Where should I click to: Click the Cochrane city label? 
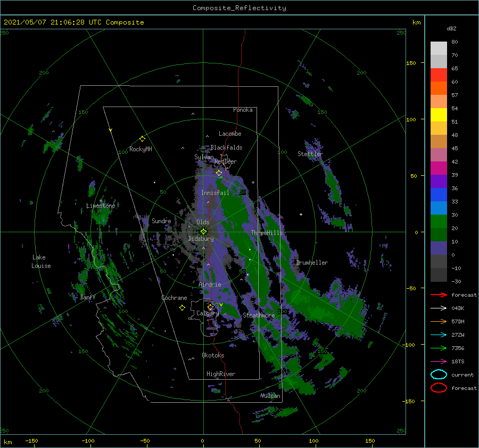point(174,298)
